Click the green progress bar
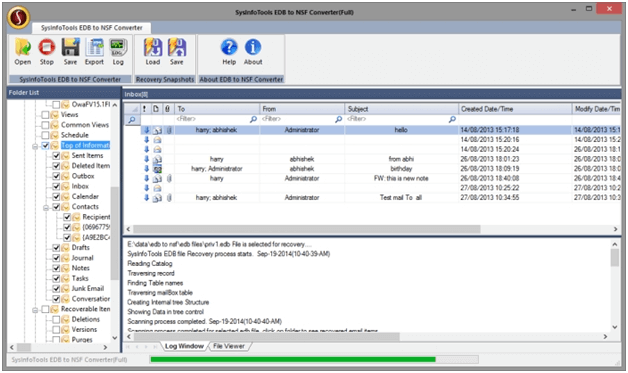This screenshot has height=373, width=628. click(293, 359)
